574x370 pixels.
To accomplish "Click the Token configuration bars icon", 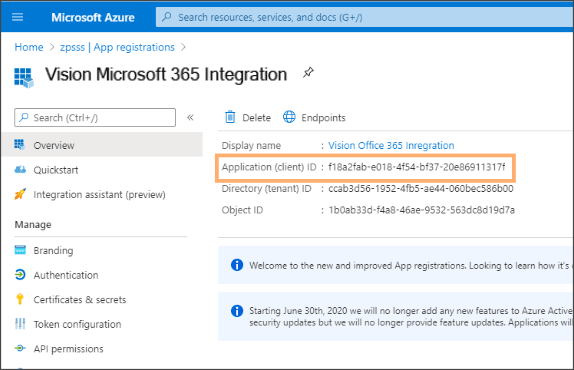I will pyautogui.click(x=20, y=324).
